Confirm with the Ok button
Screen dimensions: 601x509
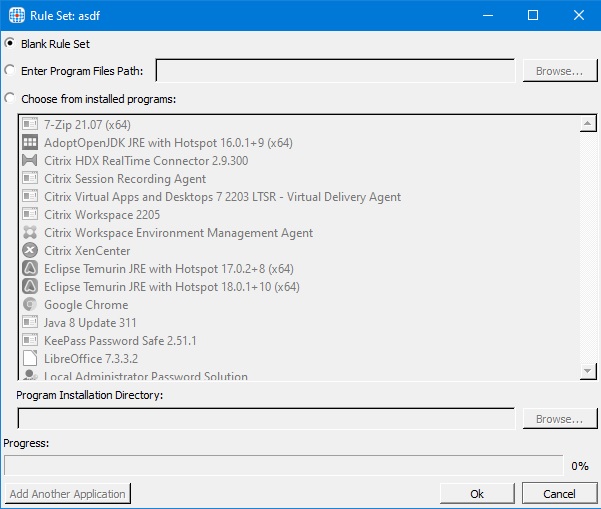[x=477, y=494]
